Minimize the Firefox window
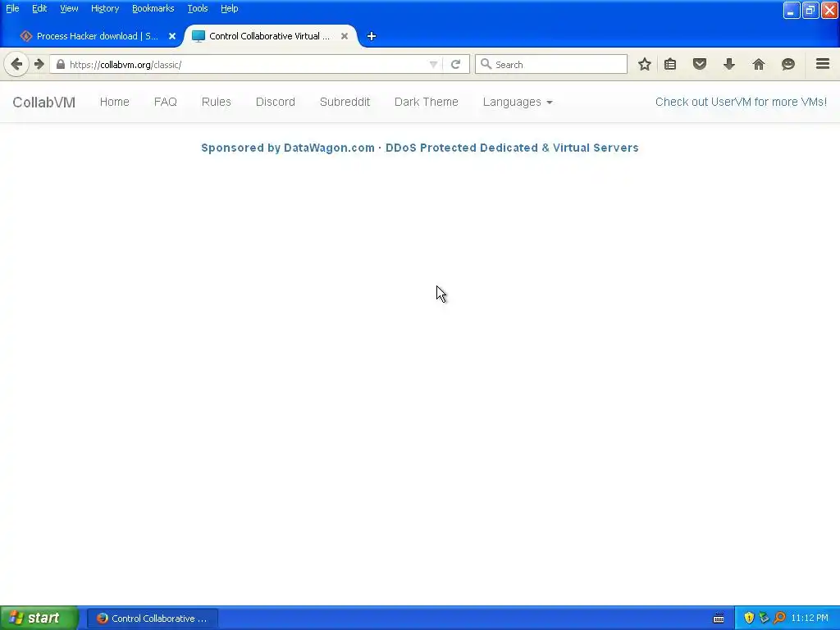 [x=792, y=10]
